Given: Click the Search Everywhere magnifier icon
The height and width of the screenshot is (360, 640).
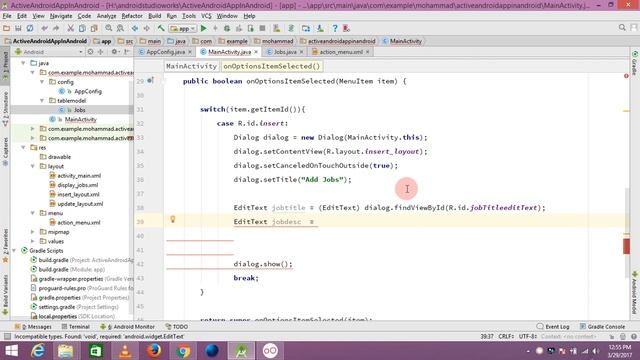Looking at the screenshot, I should (x=622, y=27).
